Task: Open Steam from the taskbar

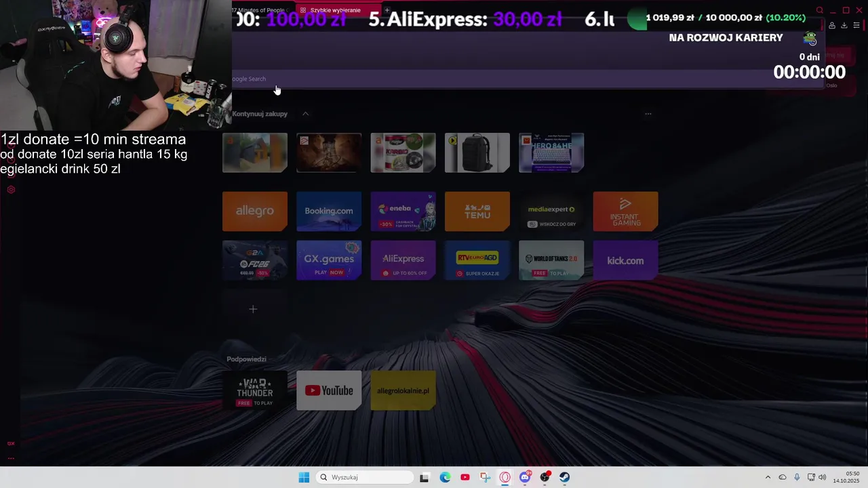Action: (x=564, y=477)
